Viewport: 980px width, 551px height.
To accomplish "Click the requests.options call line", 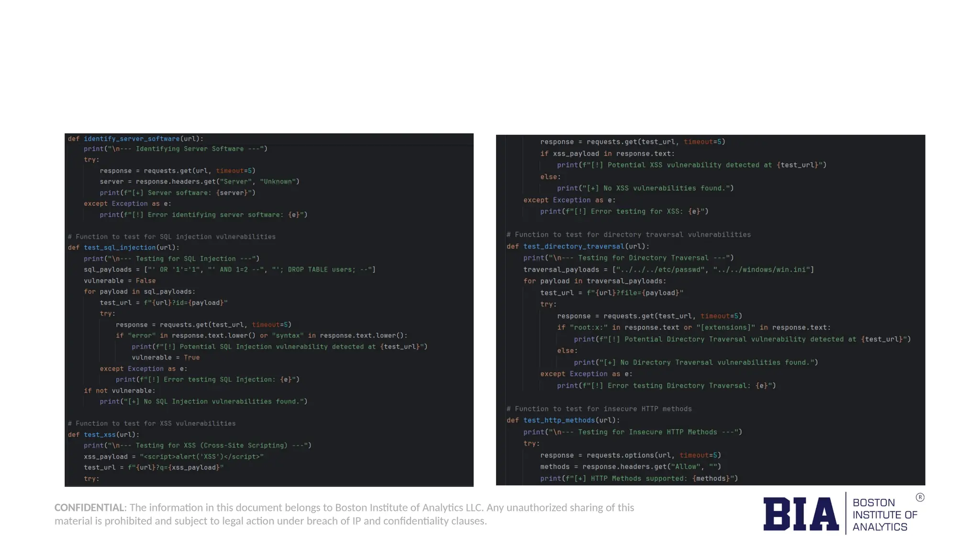I will pos(630,455).
